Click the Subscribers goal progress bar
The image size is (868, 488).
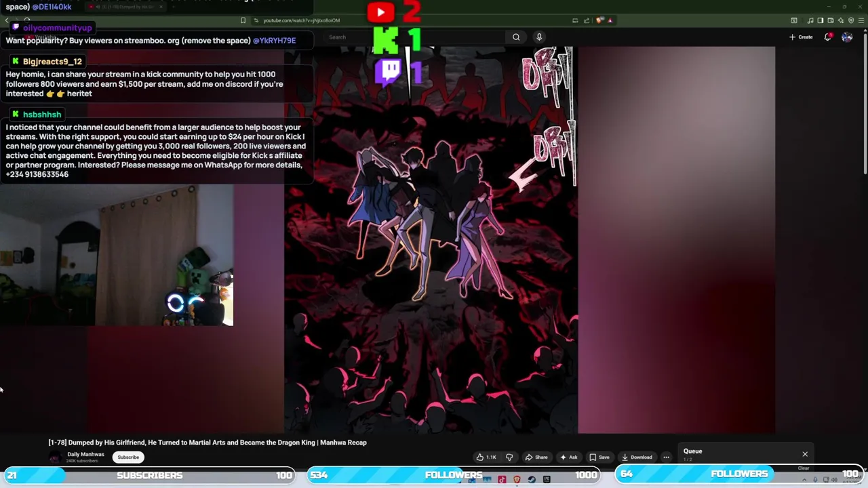tap(149, 475)
